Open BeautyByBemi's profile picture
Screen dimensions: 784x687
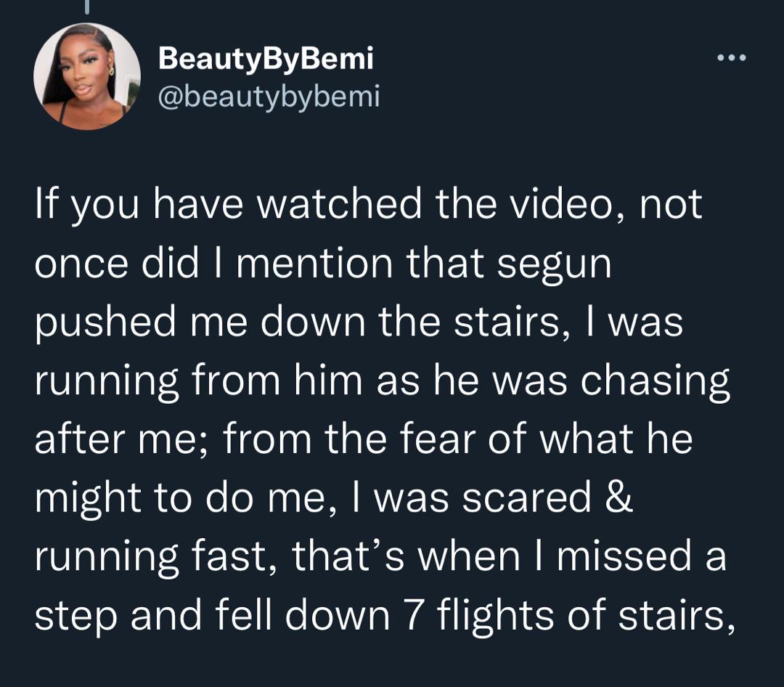[x=87, y=76]
